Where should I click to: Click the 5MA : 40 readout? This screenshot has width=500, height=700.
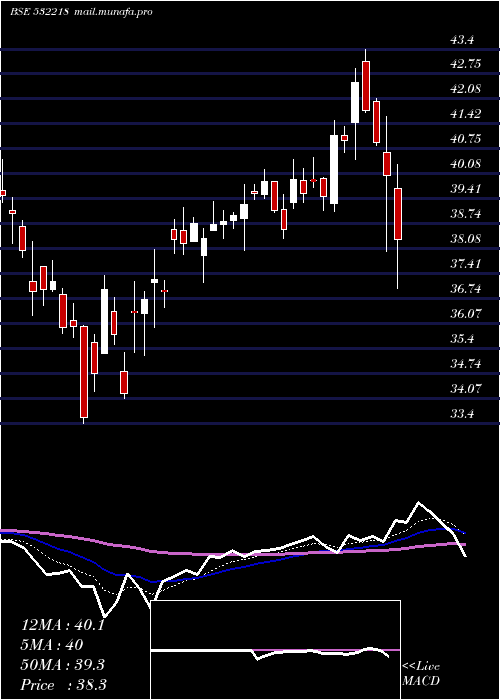click(52, 645)
